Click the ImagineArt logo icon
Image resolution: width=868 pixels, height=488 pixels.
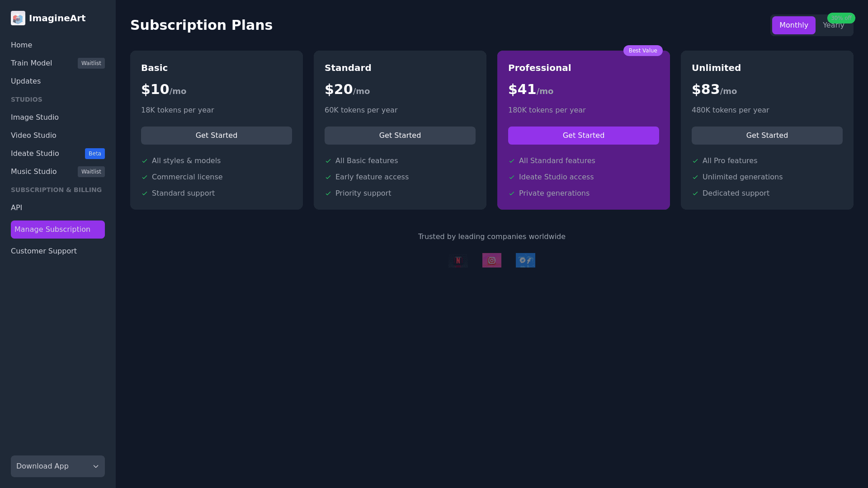(18, 18)
